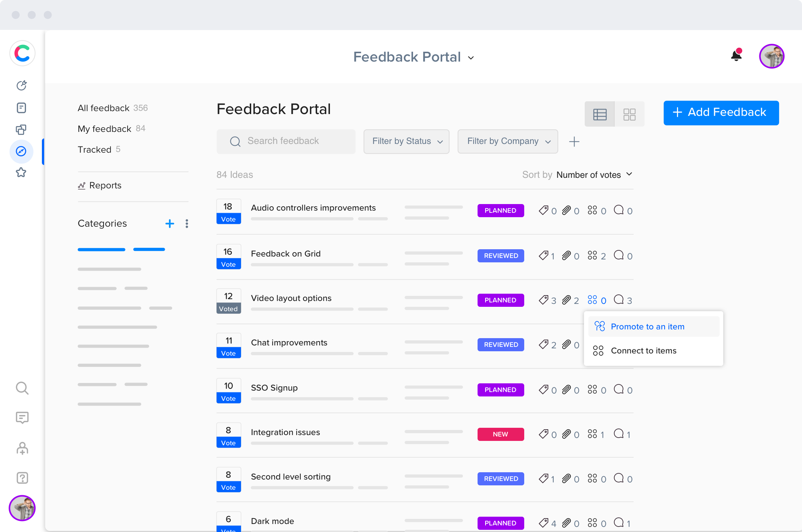
Task: Open the Reports link in sidebar
Action: tap(105, 185)
